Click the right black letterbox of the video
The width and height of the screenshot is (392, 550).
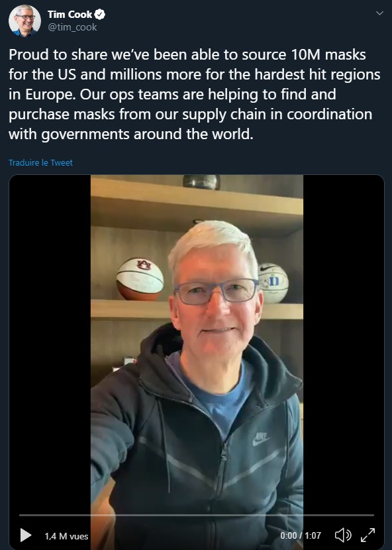(344, 344)
